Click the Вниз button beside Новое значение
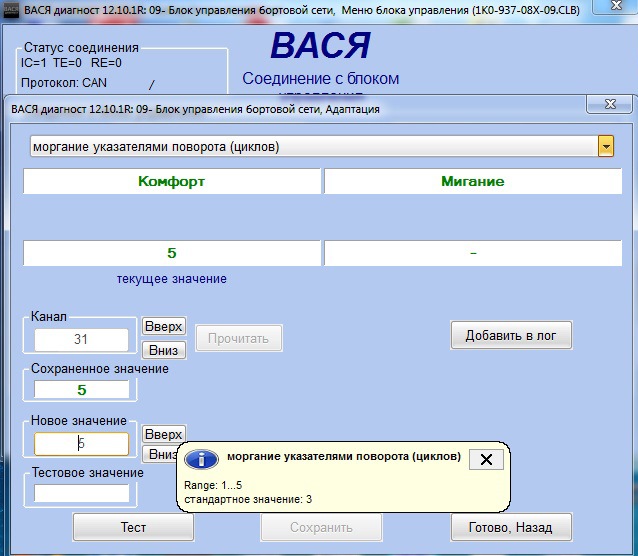 [x=160, y=454]
